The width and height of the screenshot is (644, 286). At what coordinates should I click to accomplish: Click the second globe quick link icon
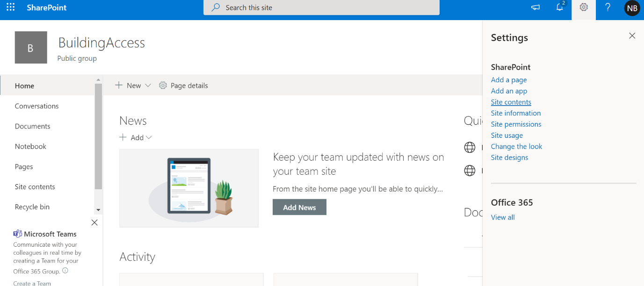[470, 171]
